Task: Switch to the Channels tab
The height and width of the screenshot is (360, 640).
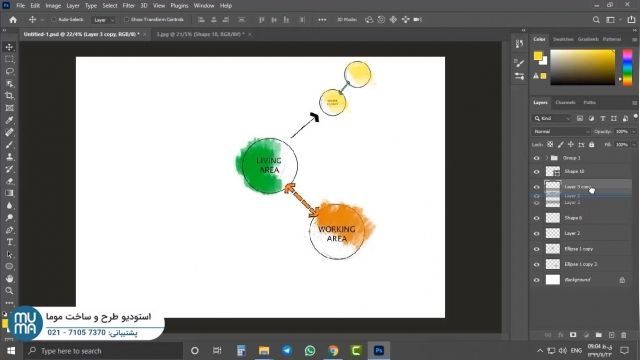Action: pos(565,102)
